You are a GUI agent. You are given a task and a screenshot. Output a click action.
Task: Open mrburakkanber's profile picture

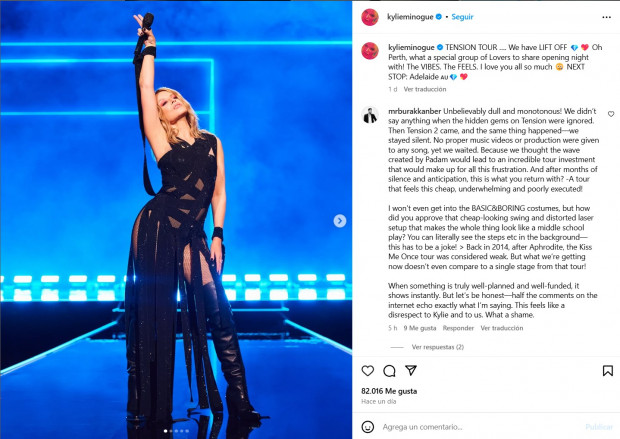tap(370, 115)
